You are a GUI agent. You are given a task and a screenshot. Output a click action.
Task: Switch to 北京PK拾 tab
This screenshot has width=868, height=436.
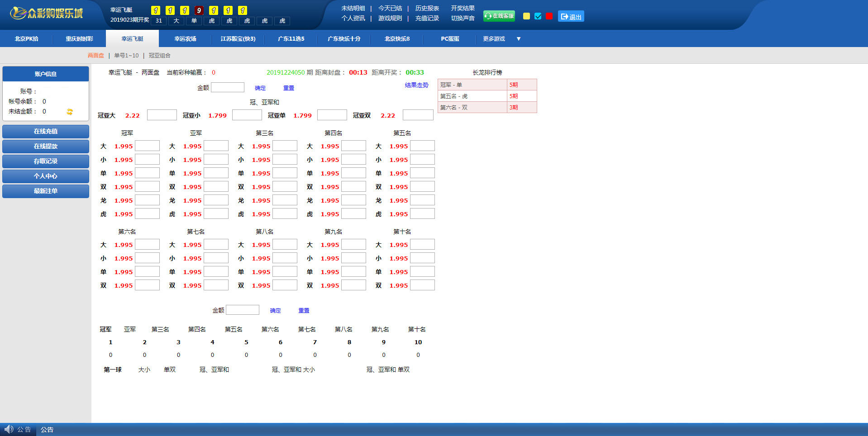coord(26,39)
